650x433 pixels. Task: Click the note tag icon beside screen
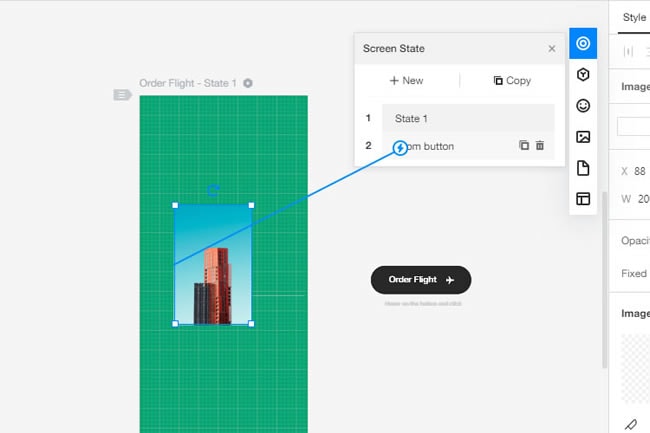(x=122, y=95)
